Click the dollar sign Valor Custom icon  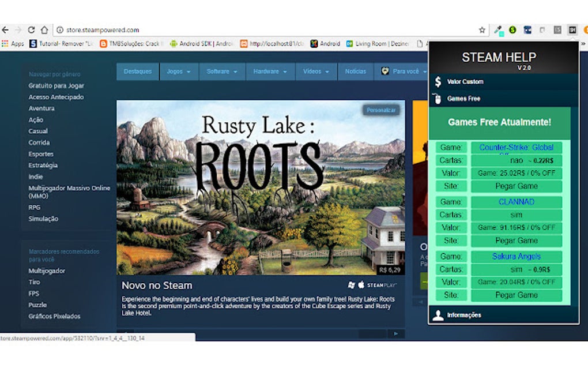[x=438, y=81]
